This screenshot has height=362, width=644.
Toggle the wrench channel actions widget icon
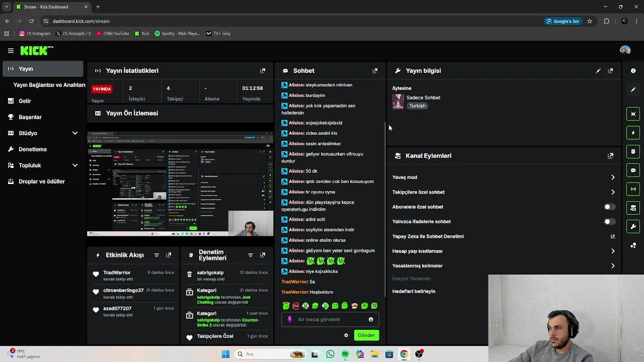click(633, 227)
